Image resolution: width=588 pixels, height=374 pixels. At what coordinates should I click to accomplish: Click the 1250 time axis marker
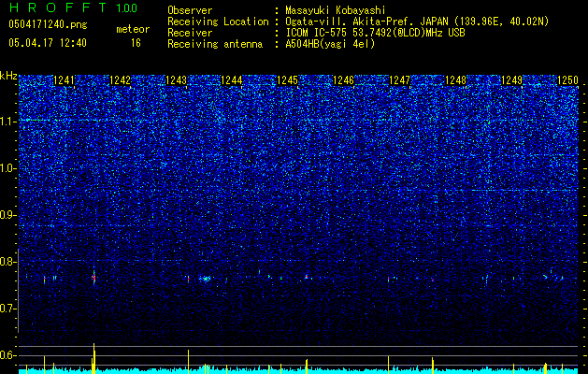point(567,80)
